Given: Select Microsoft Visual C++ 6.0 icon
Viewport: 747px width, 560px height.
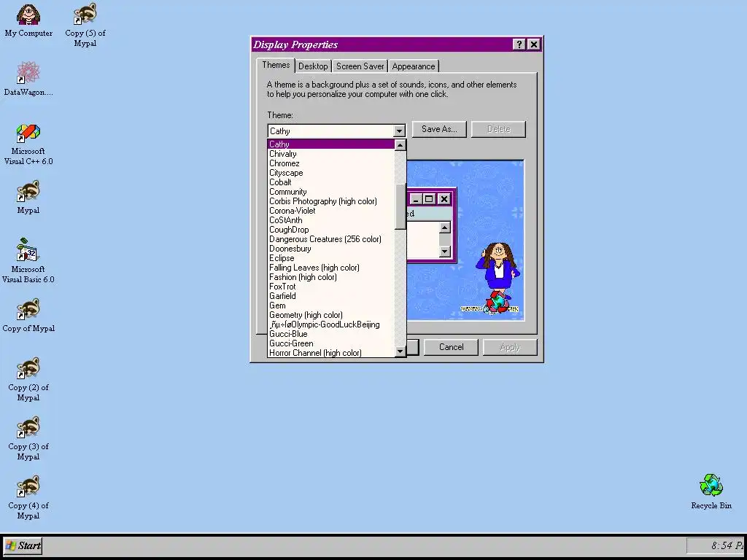Looking at the screenshot, I should (28, 144).
